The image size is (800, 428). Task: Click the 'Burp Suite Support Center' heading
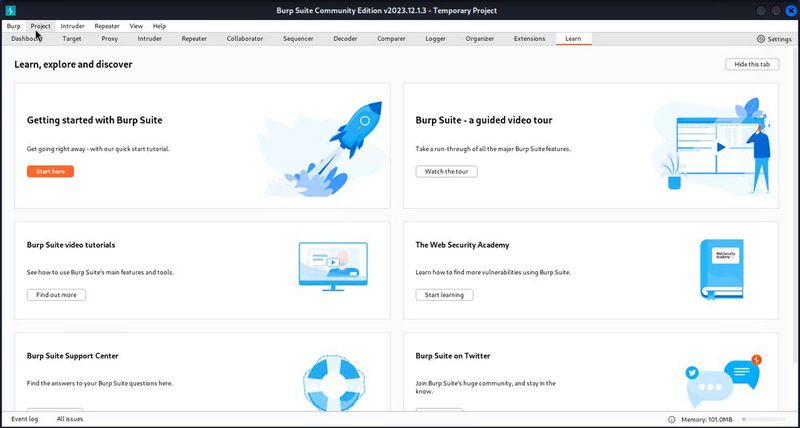[72, 356]
